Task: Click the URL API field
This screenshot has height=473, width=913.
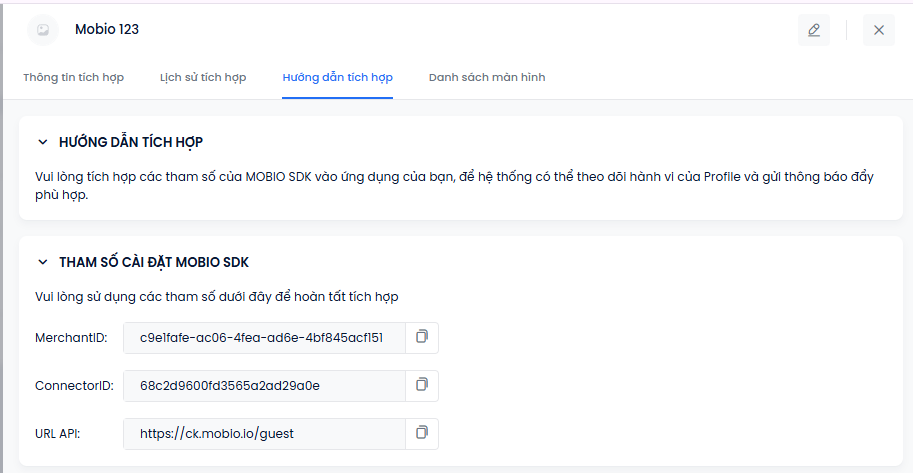Action: [264, 434]
